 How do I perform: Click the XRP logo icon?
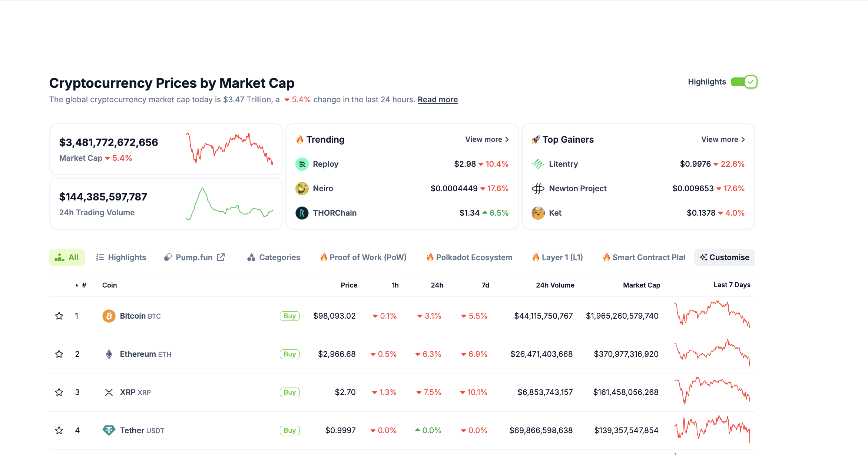pos(109,392)
